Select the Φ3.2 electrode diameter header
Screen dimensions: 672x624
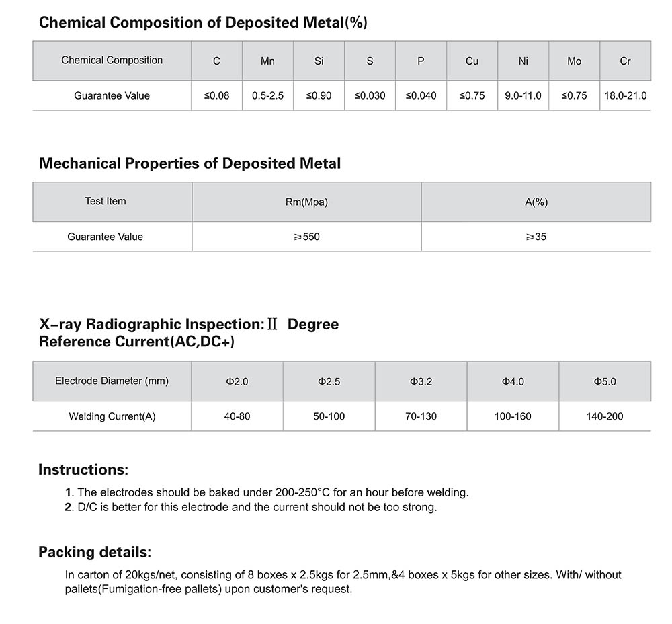tap(421, 381)
